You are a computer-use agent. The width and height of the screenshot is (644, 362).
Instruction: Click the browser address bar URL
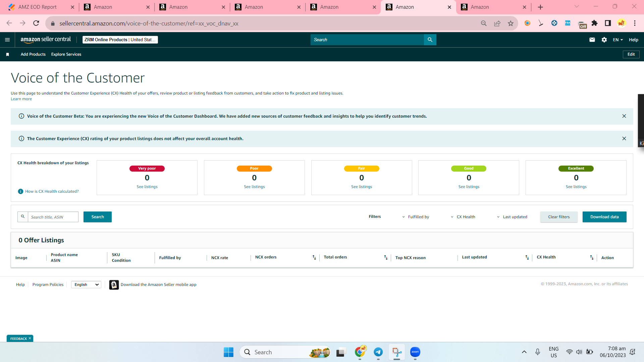[149, 23]
